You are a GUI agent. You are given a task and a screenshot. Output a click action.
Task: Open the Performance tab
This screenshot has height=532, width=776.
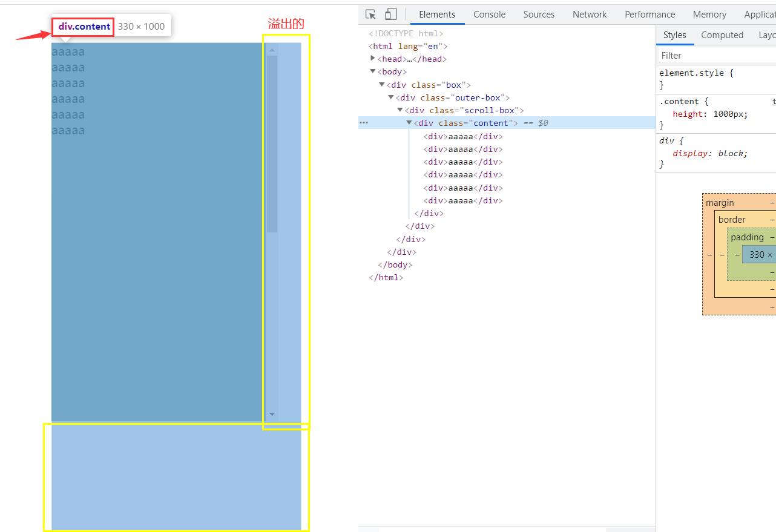(649, 14)
